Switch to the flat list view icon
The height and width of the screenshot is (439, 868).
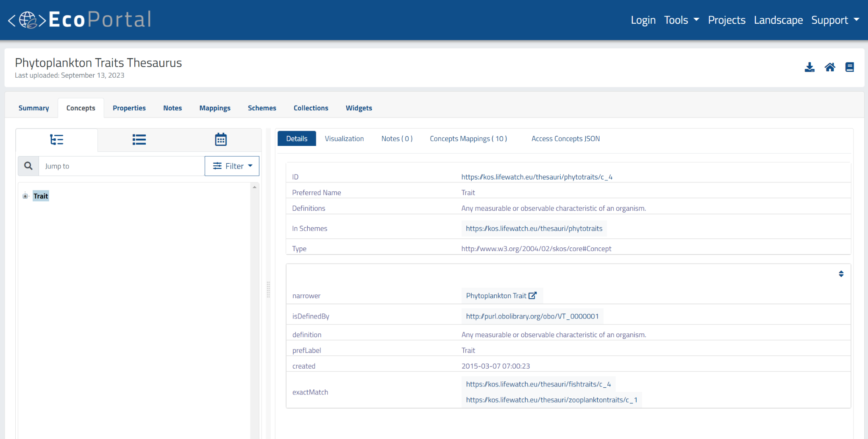point(139,139)
